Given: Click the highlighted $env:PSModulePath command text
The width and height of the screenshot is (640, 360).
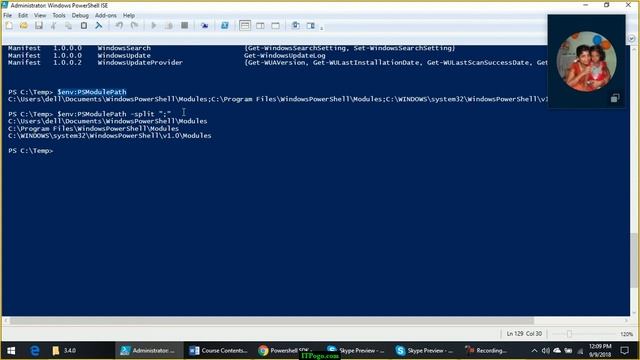Looking at the screenshot, I should click(92, 92).
